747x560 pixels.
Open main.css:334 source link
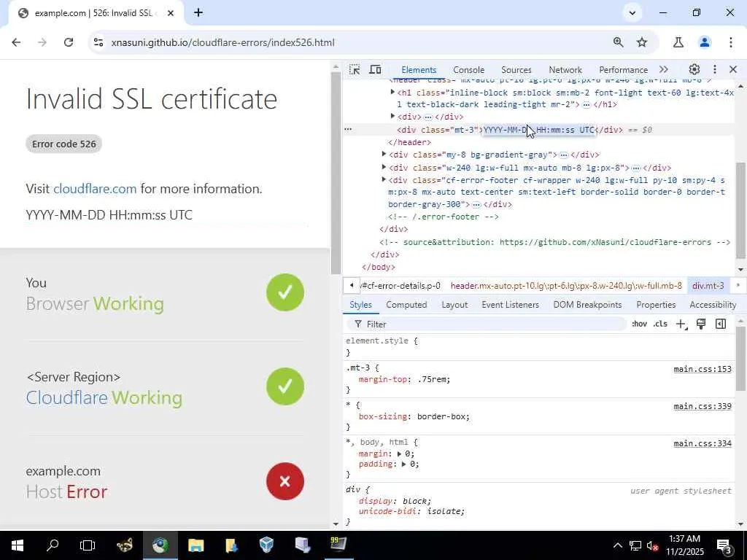pos(703,443)
